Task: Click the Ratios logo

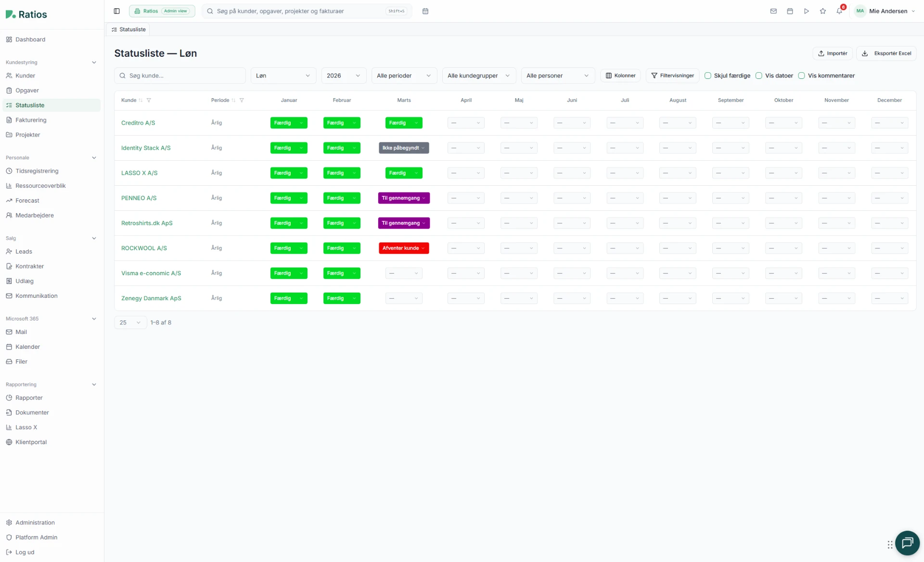Action: pyautogui.click(x=26, y=14)
